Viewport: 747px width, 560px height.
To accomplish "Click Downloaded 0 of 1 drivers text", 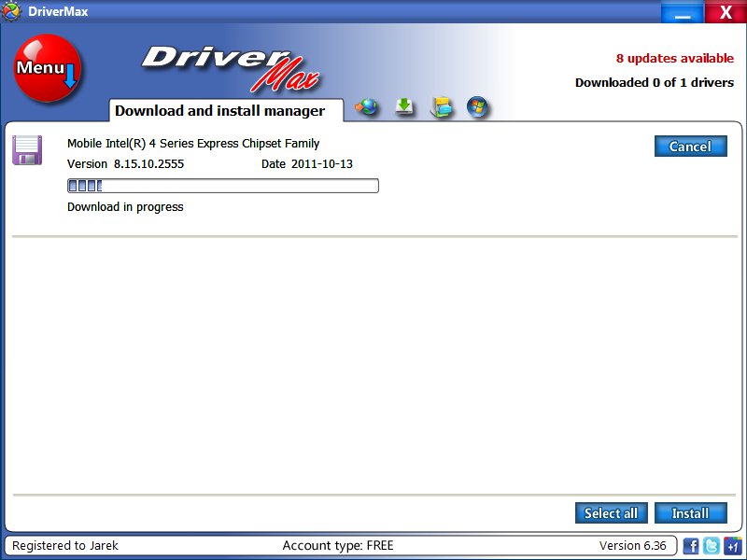I will pos(655,82).
